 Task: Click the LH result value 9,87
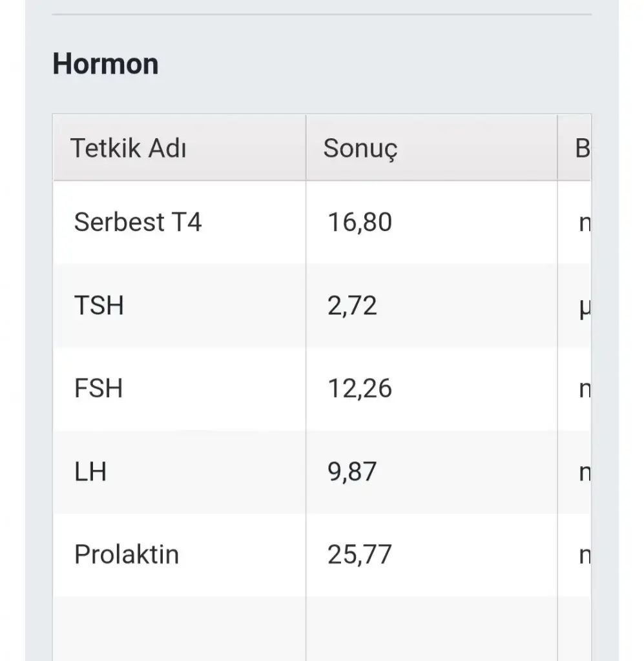352,472
